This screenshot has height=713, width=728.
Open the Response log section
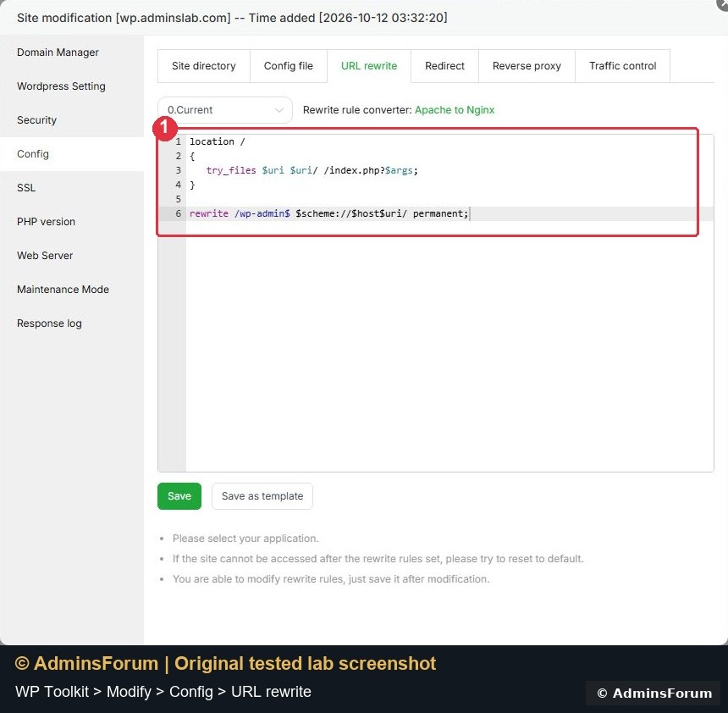(x=49, y=323)
